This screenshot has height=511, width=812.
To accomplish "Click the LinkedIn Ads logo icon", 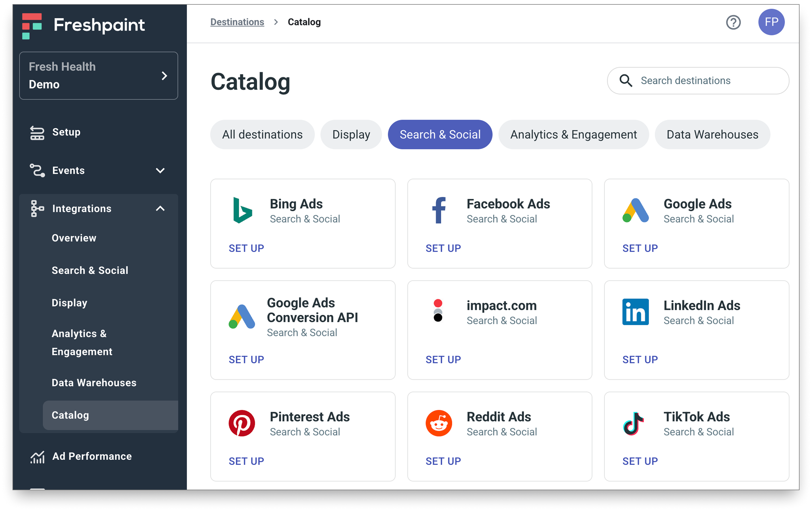I will 635,312.
